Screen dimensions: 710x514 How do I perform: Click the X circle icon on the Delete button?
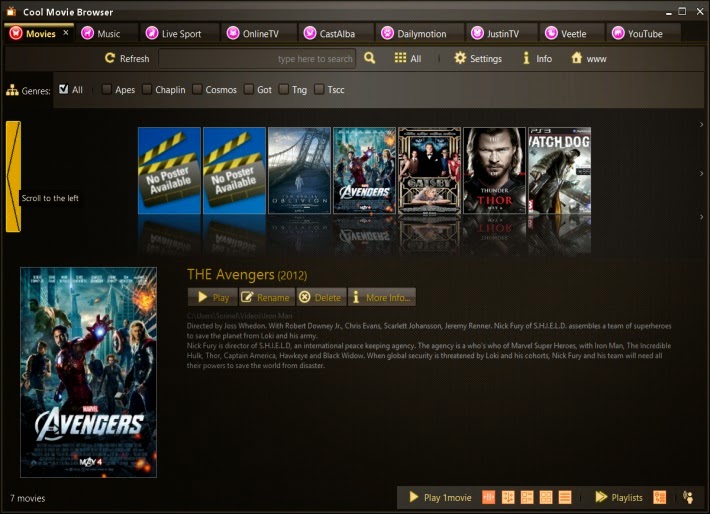pos(305,297)
